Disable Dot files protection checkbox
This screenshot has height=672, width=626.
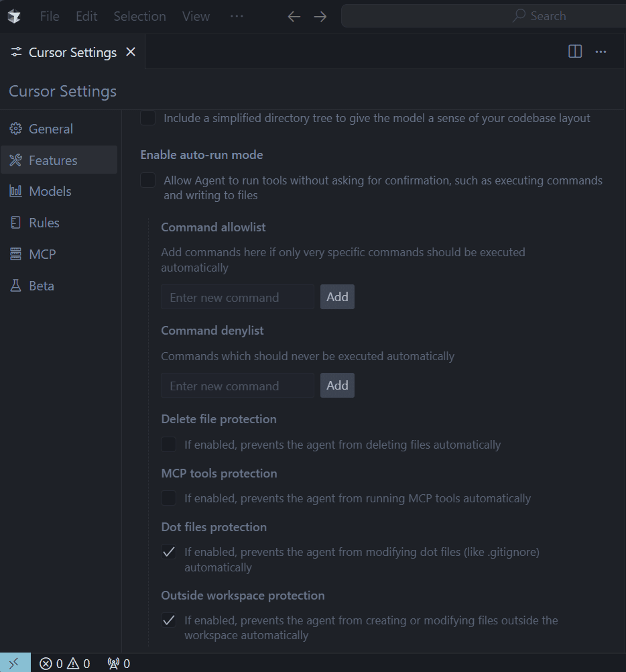point(169,553)
